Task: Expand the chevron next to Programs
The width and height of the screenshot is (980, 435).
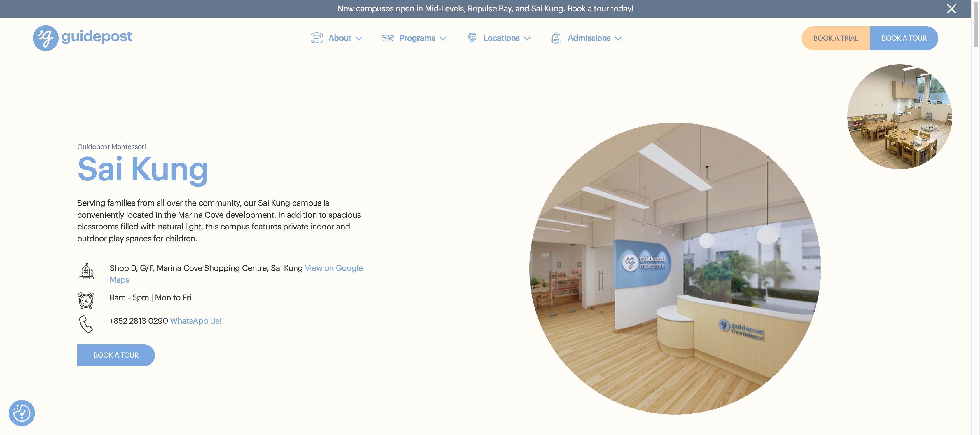Action: (443, 39)
